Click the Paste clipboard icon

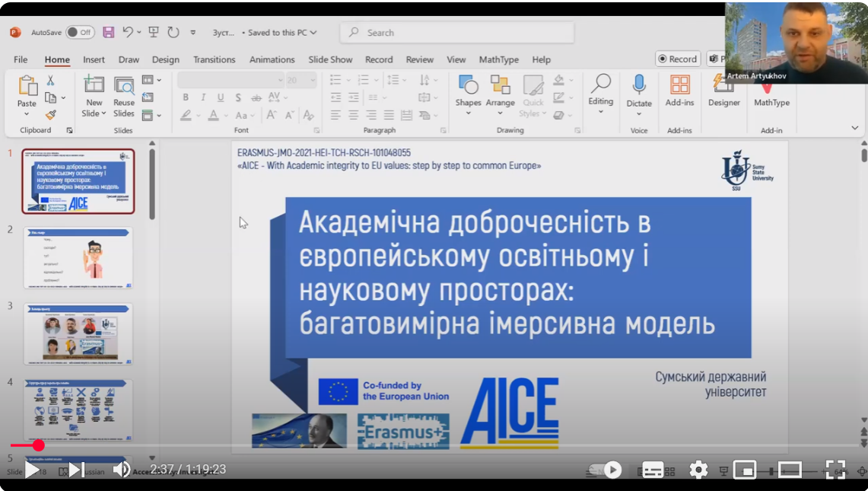click(27, 86)
